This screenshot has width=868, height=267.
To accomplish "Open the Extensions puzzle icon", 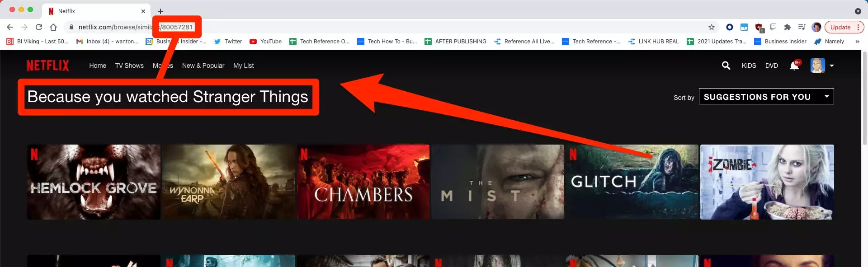I will 787,27.
